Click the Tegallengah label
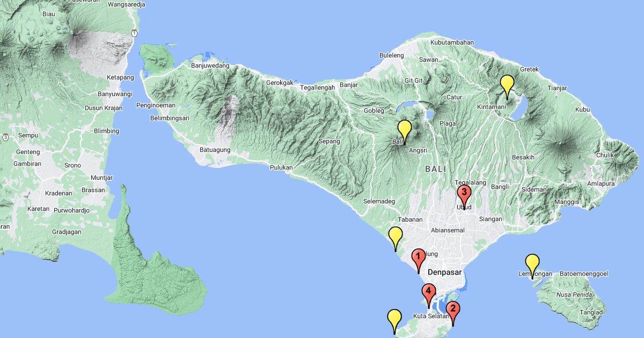The width and height of the screenshot is (644, 338). pos(317,87)
